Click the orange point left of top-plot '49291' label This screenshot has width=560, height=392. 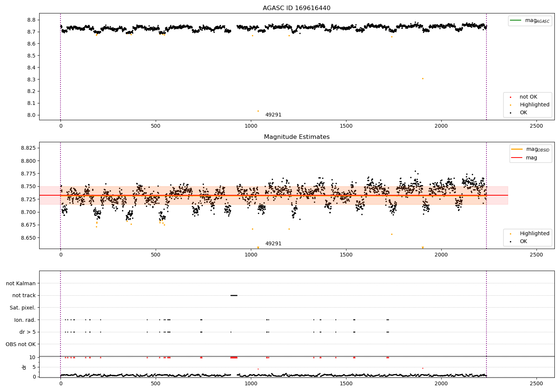258,111
